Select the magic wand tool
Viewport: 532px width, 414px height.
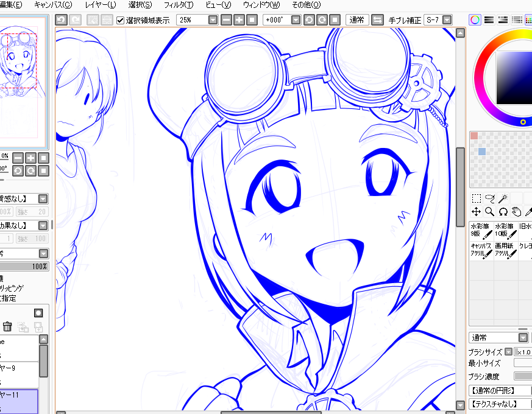click(503, 198)
